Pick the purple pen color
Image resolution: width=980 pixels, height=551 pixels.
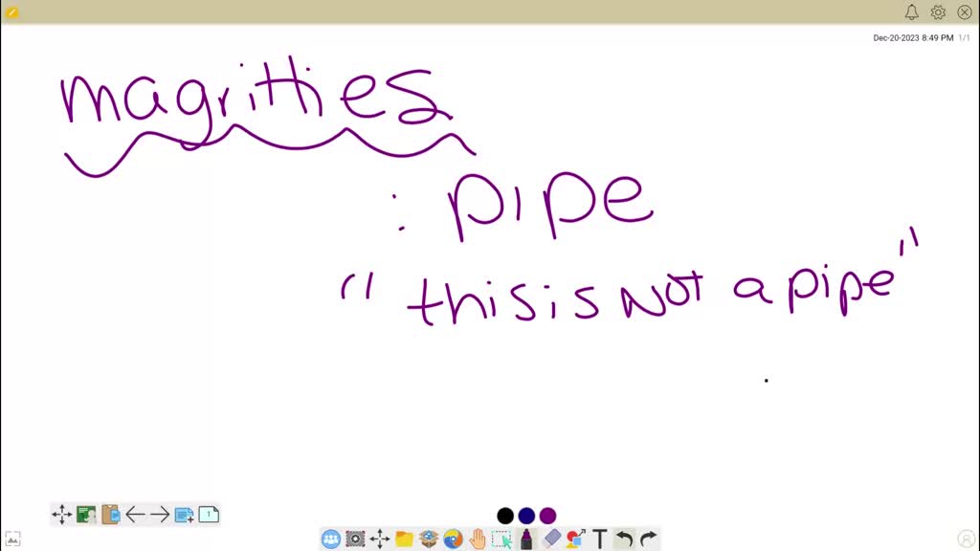[547, 516]
